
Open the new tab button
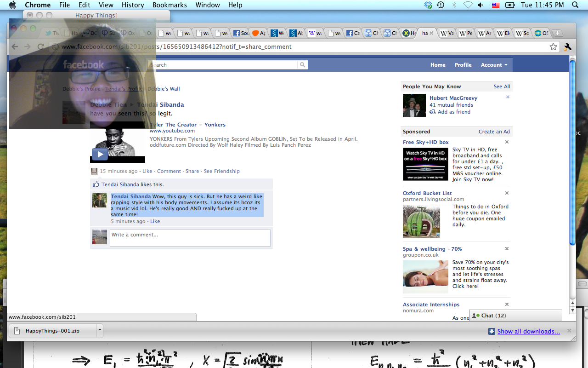(557, 33)
